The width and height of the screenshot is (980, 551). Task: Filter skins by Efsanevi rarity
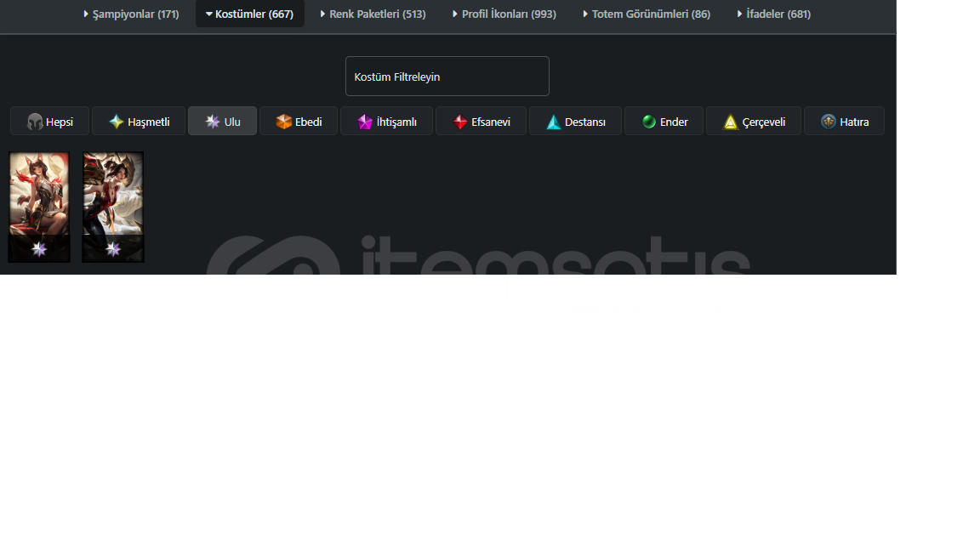(x=481, y=122)
